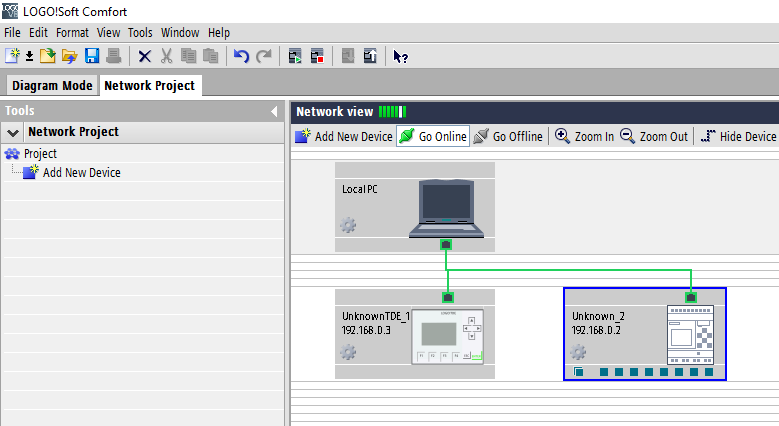
Task: Click the PC to LOGO! download icon
Action: click(348, 56)
